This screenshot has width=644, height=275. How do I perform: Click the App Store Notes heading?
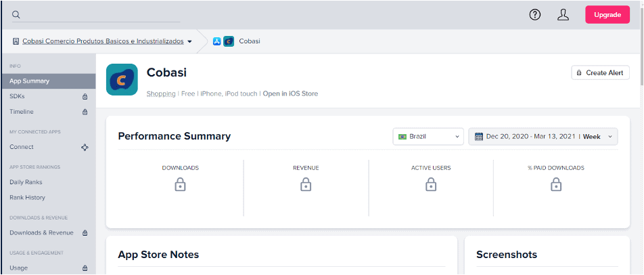click(158, 255)
